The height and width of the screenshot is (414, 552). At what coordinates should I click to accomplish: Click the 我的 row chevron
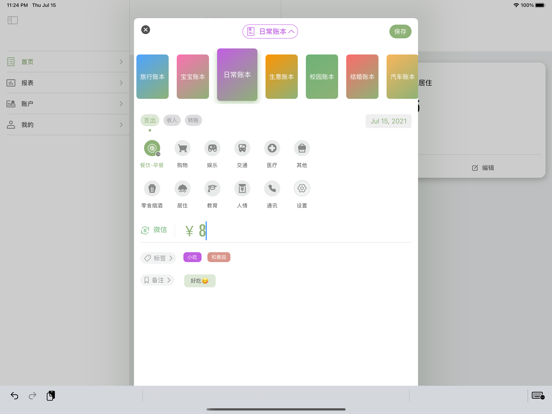tap(121, 125)
